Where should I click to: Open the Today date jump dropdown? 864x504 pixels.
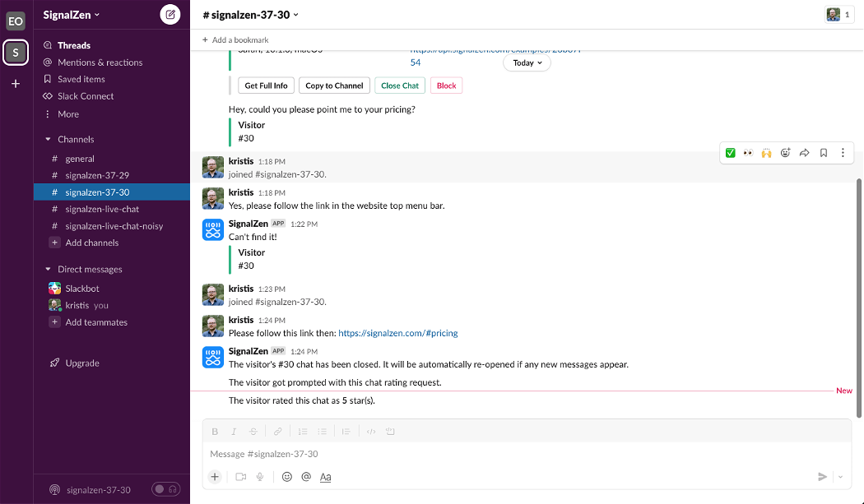pos(527,62)
